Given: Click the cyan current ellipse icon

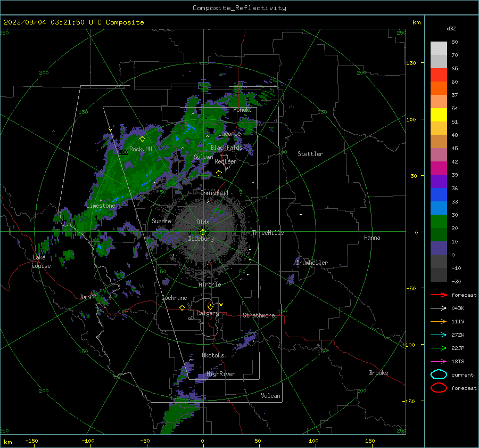Looking at the screenshot, I should click(x=439, y=374).
